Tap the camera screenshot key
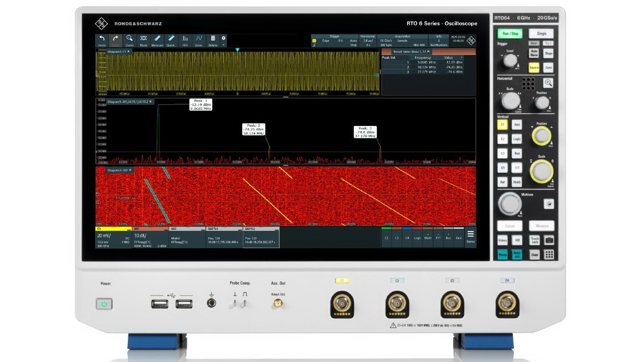 pos(549,240)
